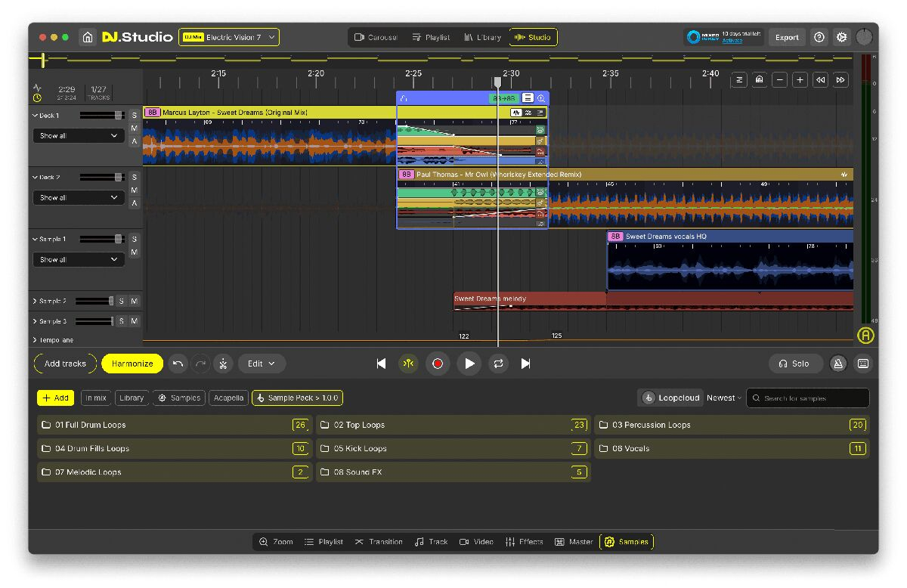Click the metronome icon
The height and width of the screenshot is (588, 907).
838,364
